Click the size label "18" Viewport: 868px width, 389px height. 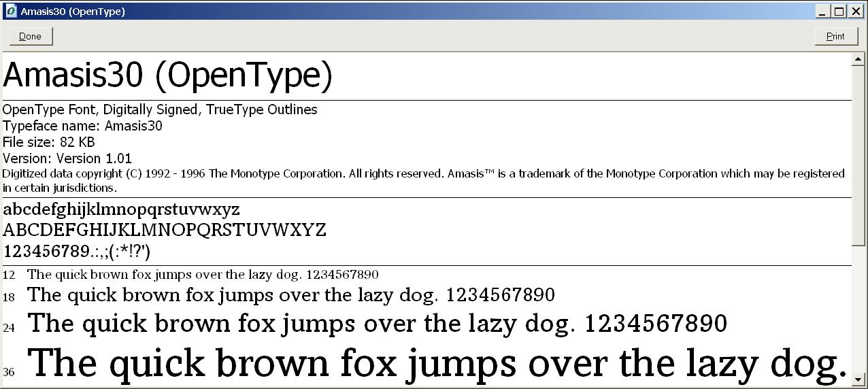tap(9, 297)
